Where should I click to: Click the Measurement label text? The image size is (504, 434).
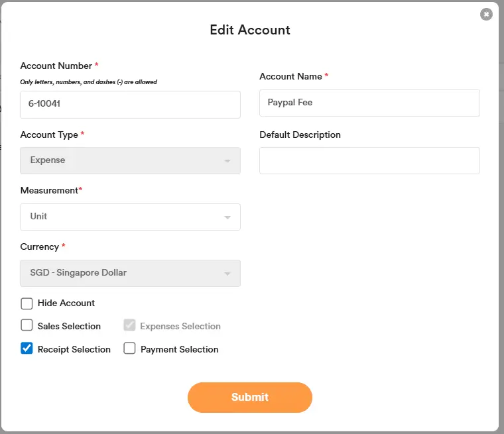coord(49,190)
